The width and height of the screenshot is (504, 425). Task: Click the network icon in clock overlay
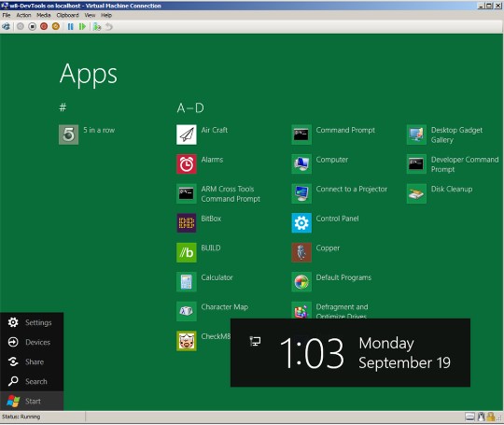255,341
